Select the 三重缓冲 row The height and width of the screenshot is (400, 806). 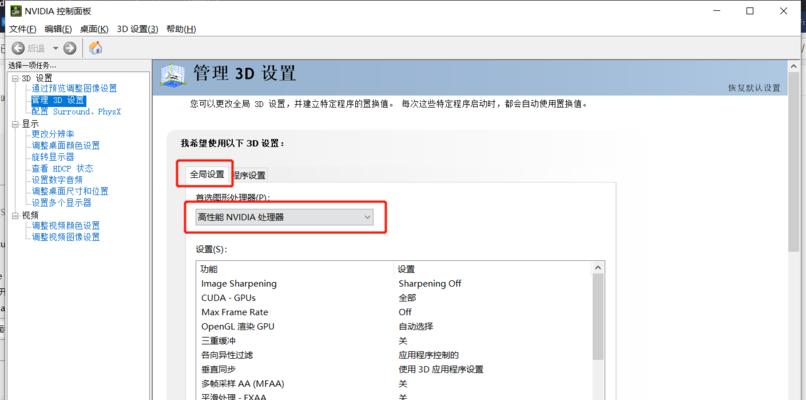[394, 341]
